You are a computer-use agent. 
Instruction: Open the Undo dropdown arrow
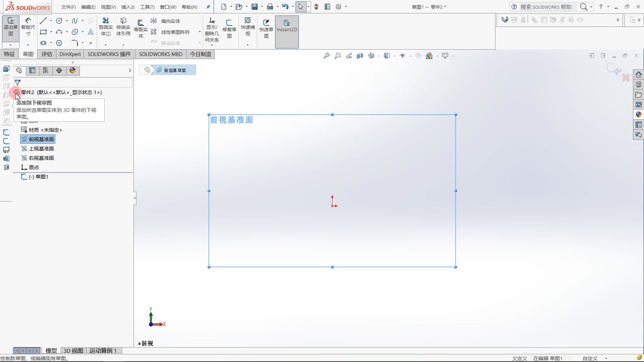(292, 7)
